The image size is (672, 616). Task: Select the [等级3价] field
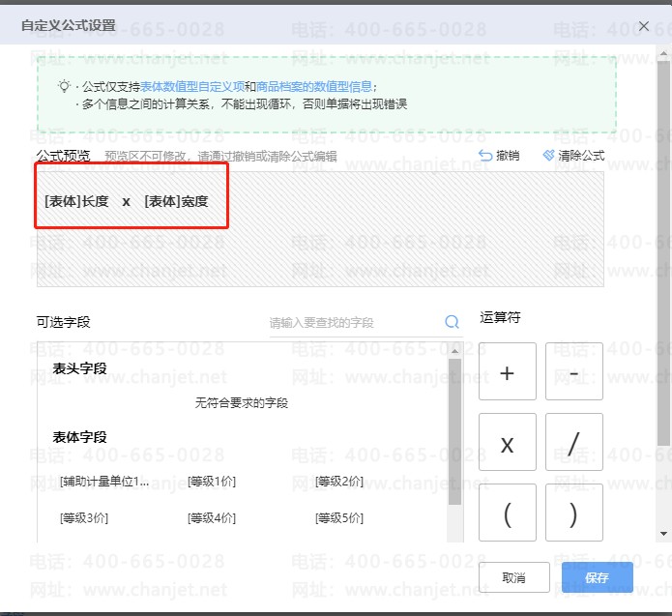pyautogui.click(x=84, y=518)
